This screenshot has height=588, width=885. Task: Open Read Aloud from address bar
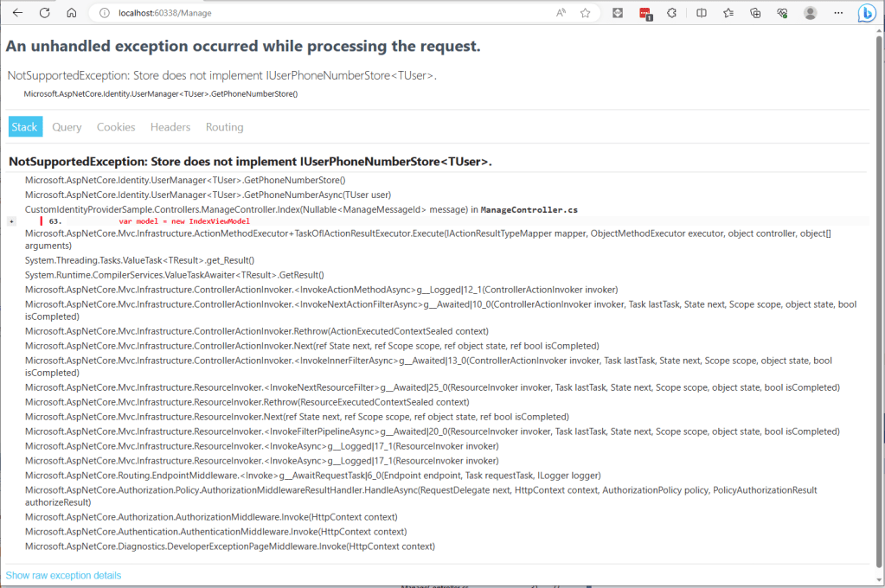tap(561, 13)
